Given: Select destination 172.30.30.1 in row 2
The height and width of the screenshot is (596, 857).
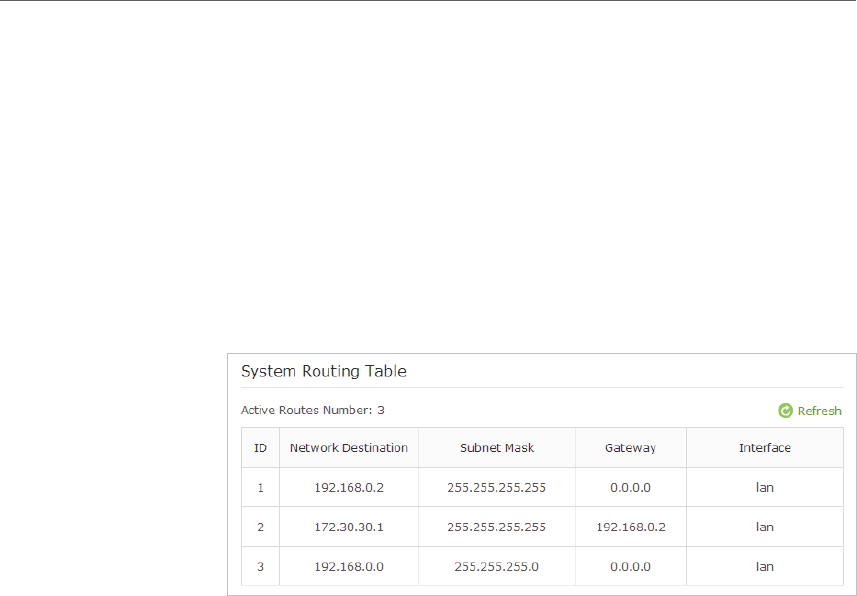Looking at the screenshot, I should (x=349, y=527).
